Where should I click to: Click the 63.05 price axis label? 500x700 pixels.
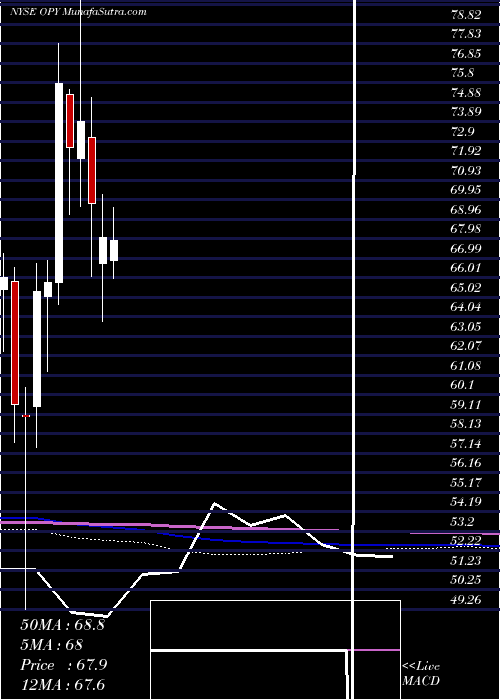(466, 327)
